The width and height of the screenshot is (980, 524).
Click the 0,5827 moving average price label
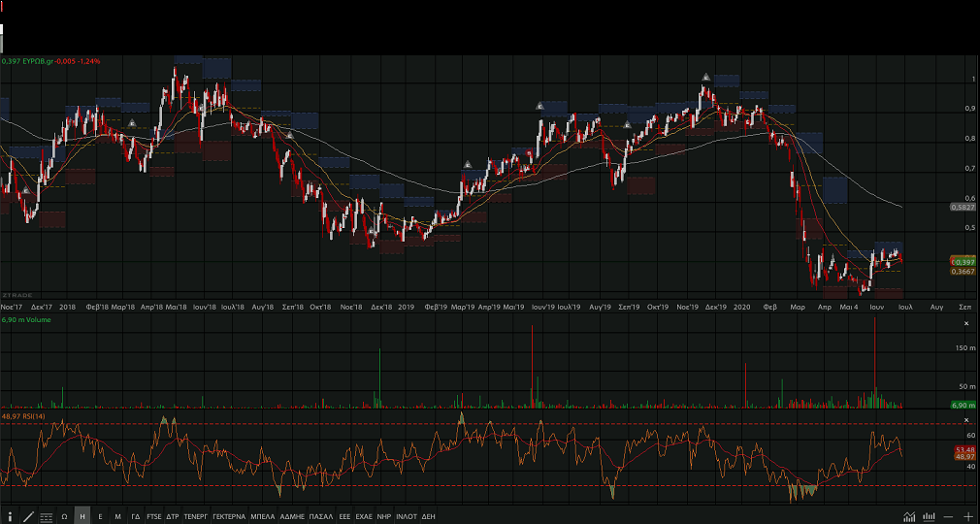point(963,207)
